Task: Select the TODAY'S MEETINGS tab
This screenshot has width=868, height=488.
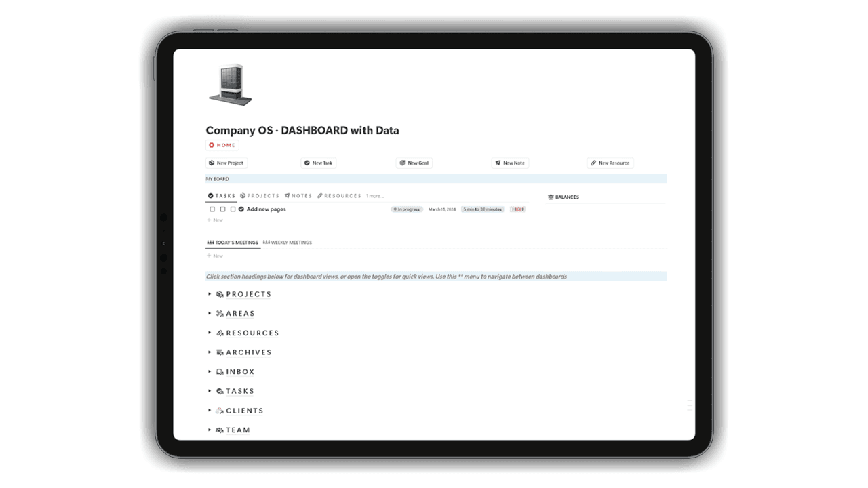Action: 233,242
